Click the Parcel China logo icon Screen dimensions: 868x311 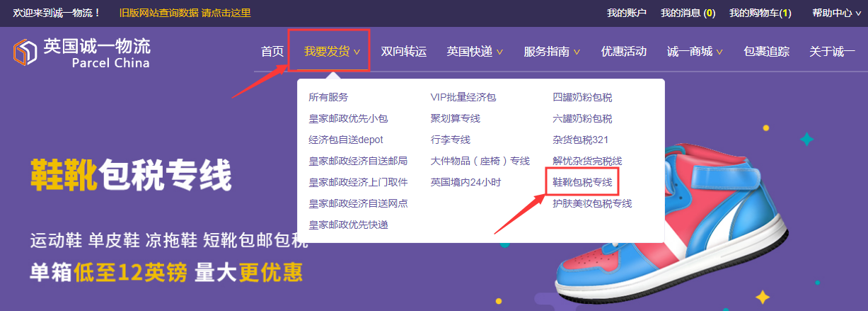pos(25,52)
